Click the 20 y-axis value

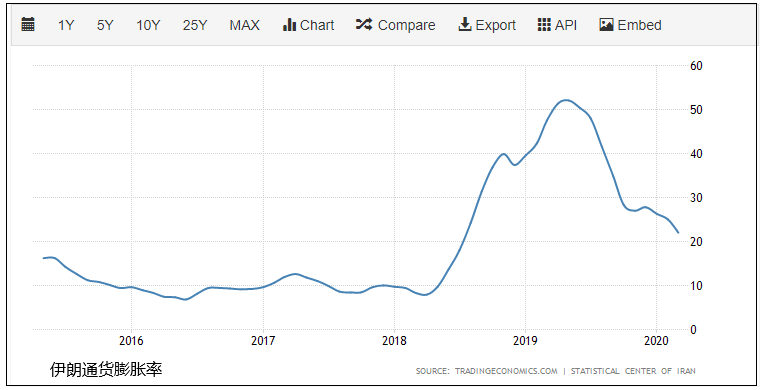coord(696,242)
